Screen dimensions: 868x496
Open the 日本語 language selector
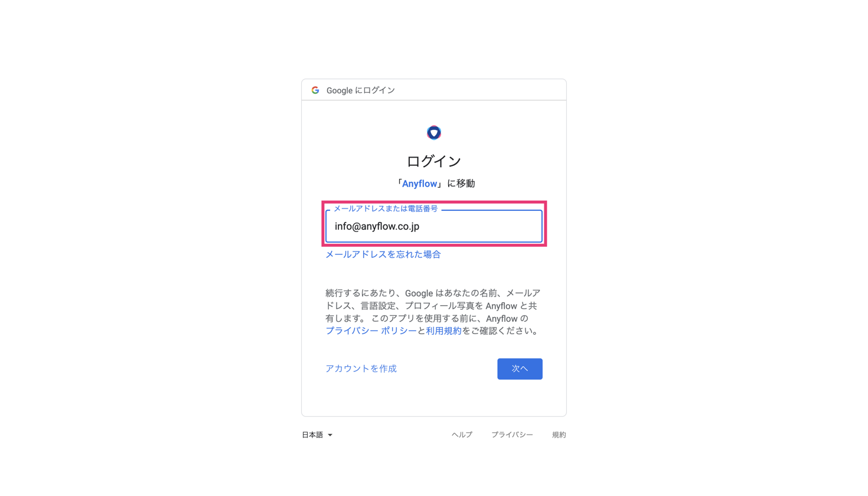coord(317,435)
